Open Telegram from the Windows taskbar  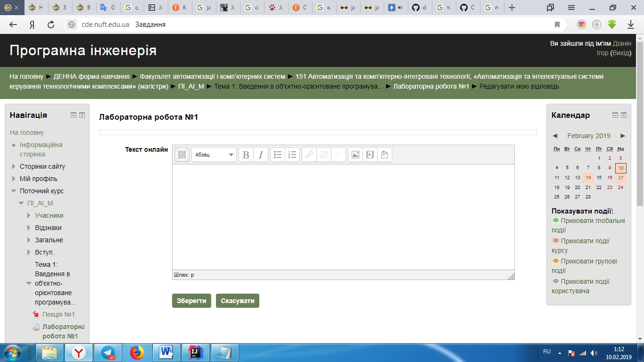click(x=108, y=353)
